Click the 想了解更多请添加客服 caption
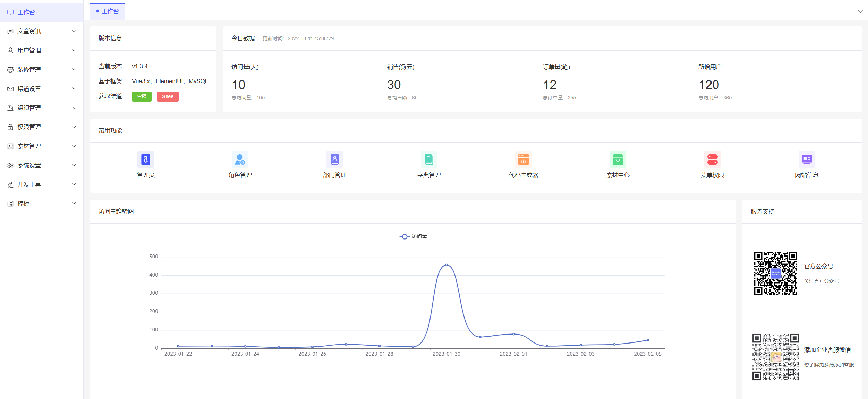The width and height of the screenshot is (868, 399). pyautogui.click(x=829, y=365)
